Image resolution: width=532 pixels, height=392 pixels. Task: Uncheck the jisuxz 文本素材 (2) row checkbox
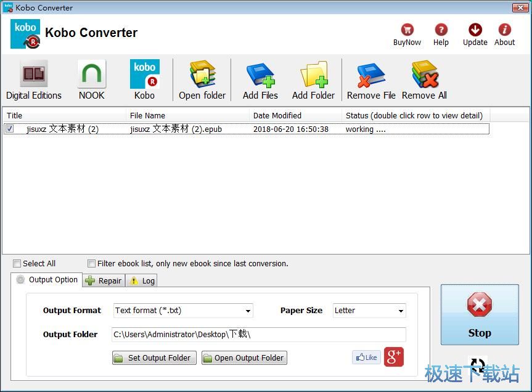[10, 129]
